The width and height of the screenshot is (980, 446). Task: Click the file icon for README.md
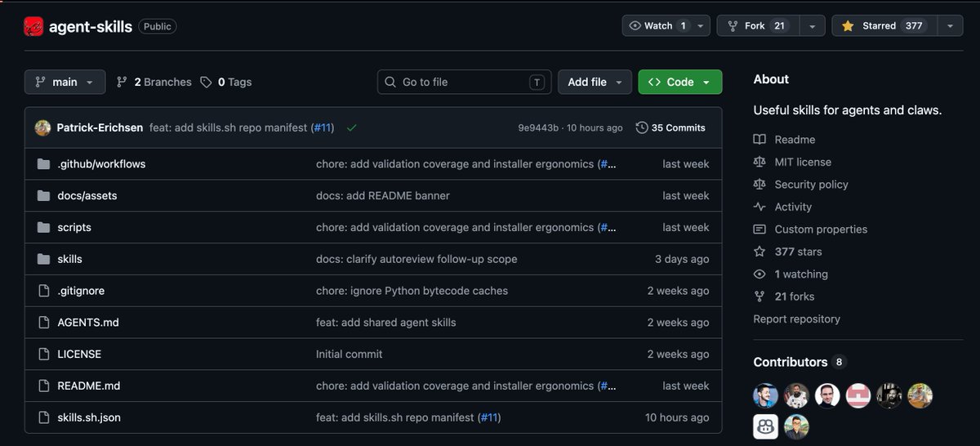click(43, 386)
